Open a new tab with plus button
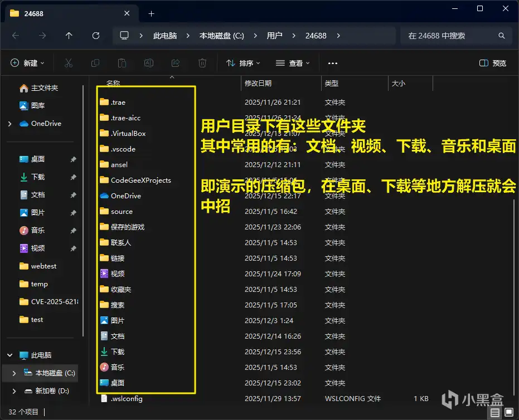Image resolution: width=519 pixels, height=420 pixels. pyautogui.click(x=151, y=13)
